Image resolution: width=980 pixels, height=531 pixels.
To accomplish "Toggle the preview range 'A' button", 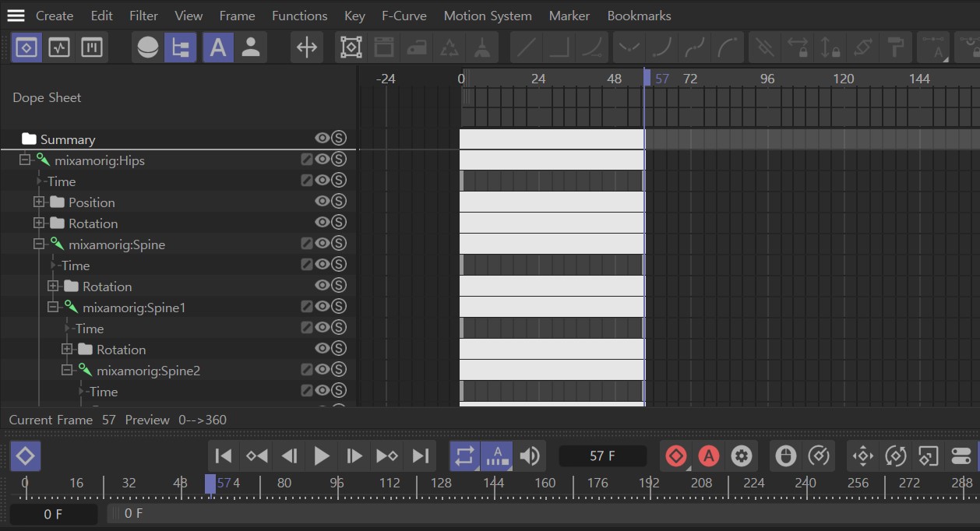I will click(497, 455).
